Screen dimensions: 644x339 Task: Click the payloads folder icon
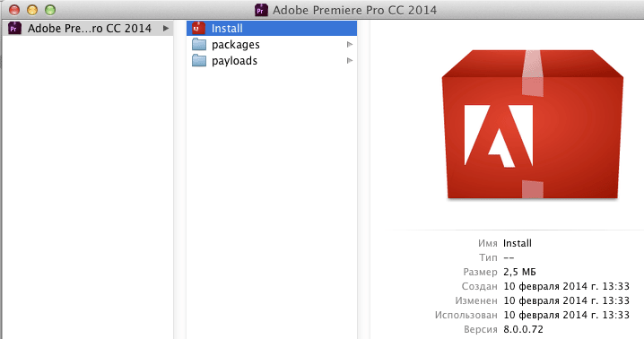point(199,61)
